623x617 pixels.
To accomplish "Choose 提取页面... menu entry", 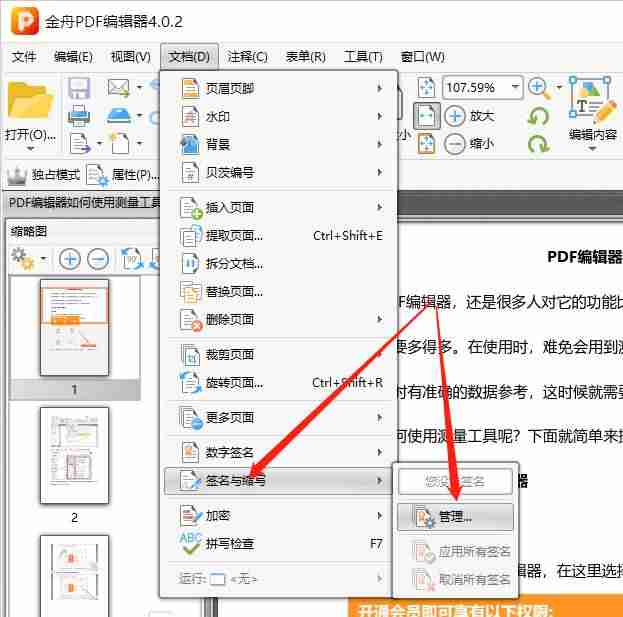I will tap(278, 236).
